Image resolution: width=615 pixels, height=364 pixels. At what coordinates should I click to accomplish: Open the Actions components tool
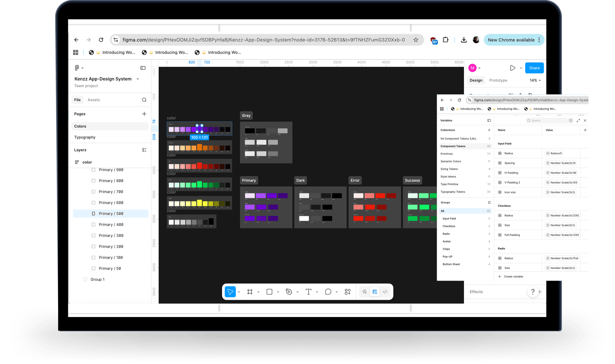tap(348, 292)
